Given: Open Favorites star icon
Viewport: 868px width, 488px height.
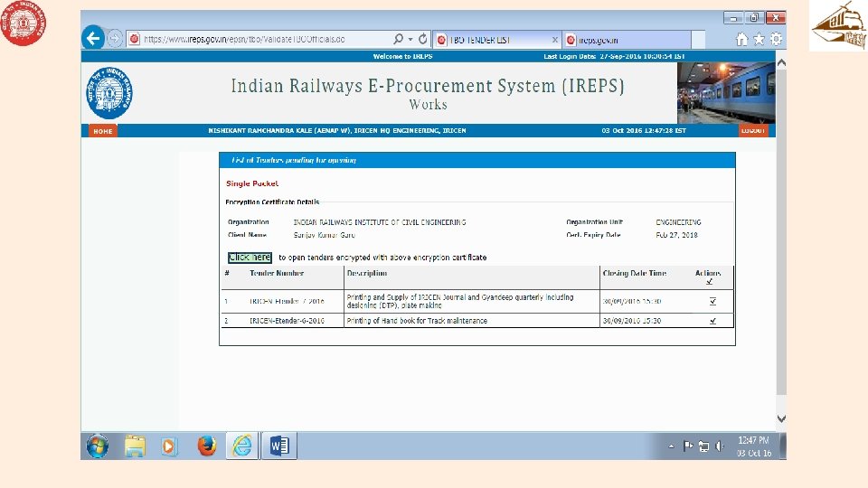Looking at the screenshot, I should 759,39.
